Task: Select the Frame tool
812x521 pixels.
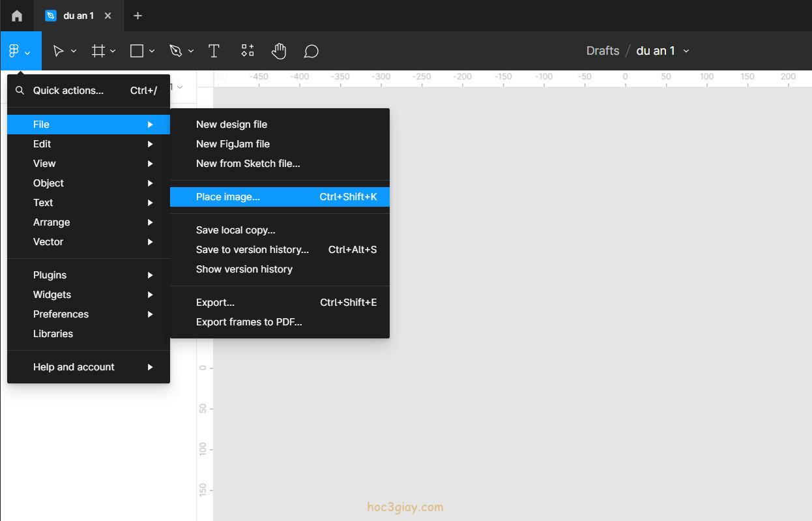Action: (98, 51)
